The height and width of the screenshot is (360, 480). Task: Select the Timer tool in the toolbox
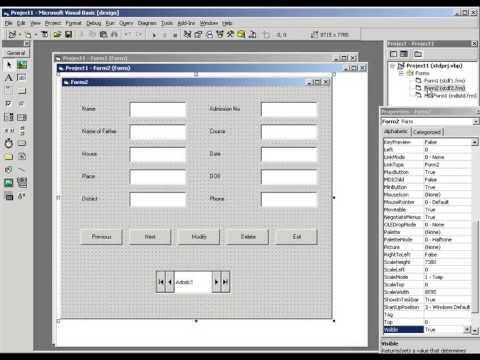(x=9, y=143)
